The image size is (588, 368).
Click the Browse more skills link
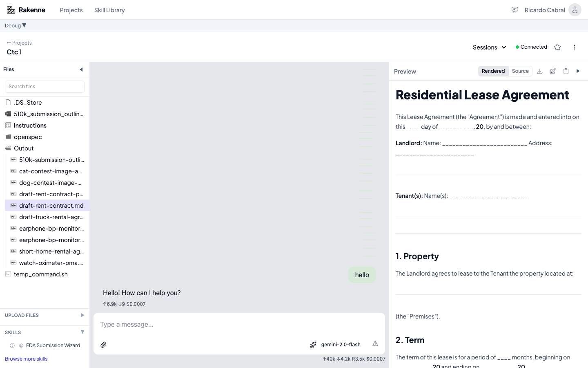26,359
